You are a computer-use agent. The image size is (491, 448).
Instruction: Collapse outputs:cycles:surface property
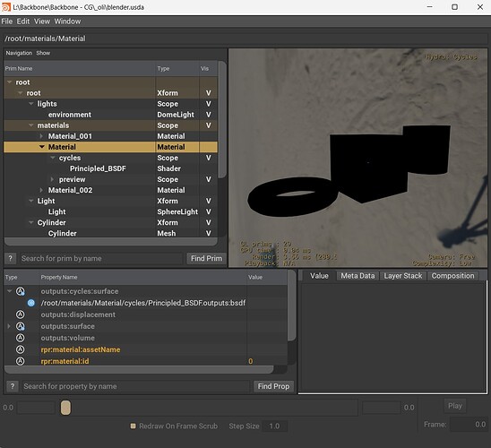click(10, 291)
